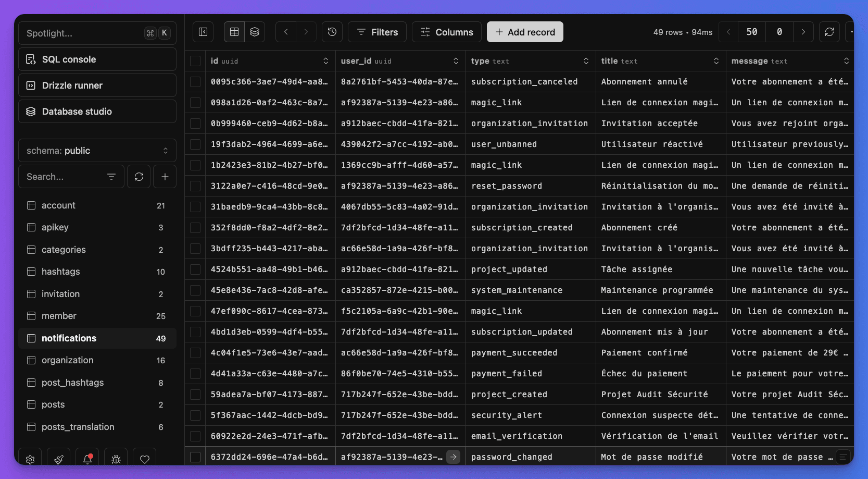Report a bug using the bug icon
Image resolution: width=868 pixels, height=479 pixels.
pyautogui.click(x=116, y=458)
